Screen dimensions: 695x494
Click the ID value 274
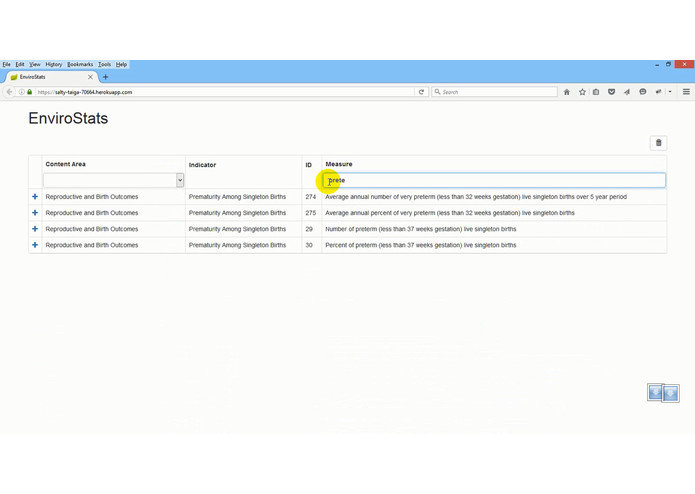click(311, 197)
